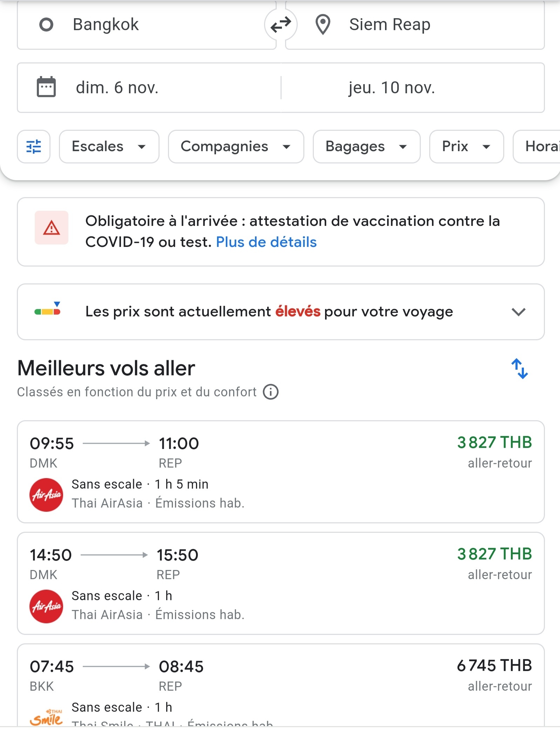Image resolution: width=560 pixels, height=730 pixels.
Task: Click the sort flights arrows icon
Action: [519, 368]
